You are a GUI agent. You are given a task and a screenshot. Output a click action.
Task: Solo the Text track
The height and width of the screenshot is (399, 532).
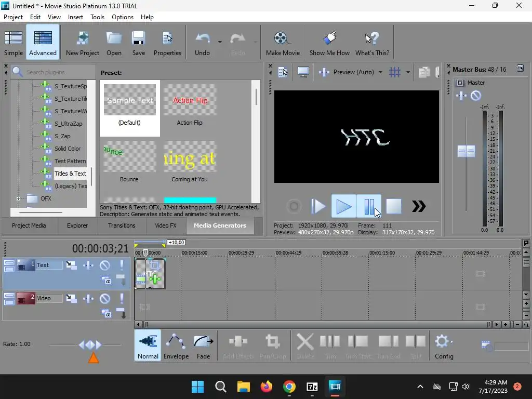tap(122, 265)
